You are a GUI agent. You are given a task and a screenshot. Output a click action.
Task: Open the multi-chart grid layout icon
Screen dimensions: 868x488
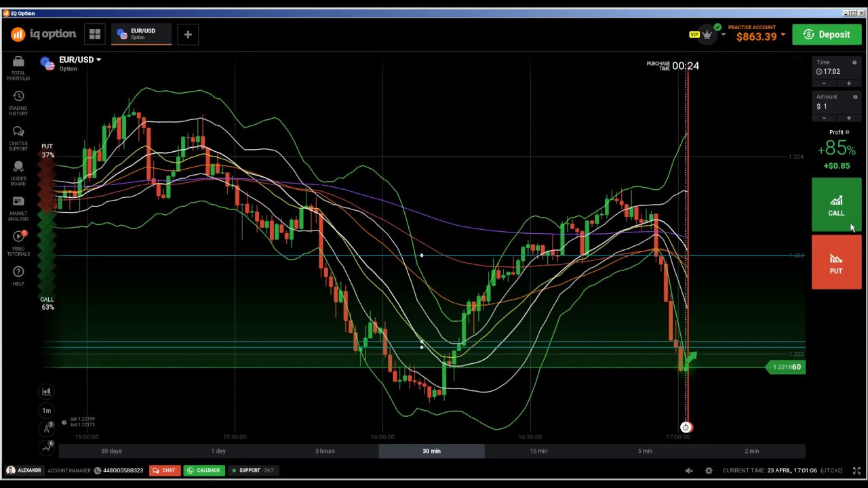pyautogui.click(x=94, y=34)
